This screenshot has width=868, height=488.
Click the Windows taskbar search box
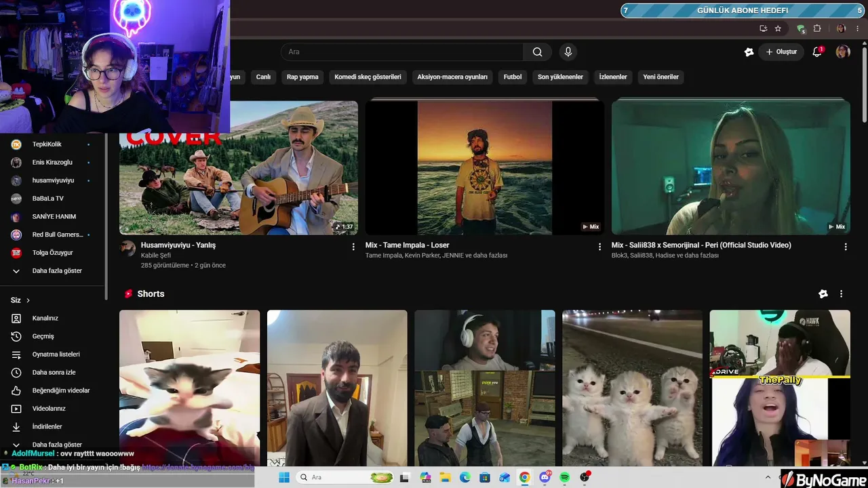pos(345,477)
